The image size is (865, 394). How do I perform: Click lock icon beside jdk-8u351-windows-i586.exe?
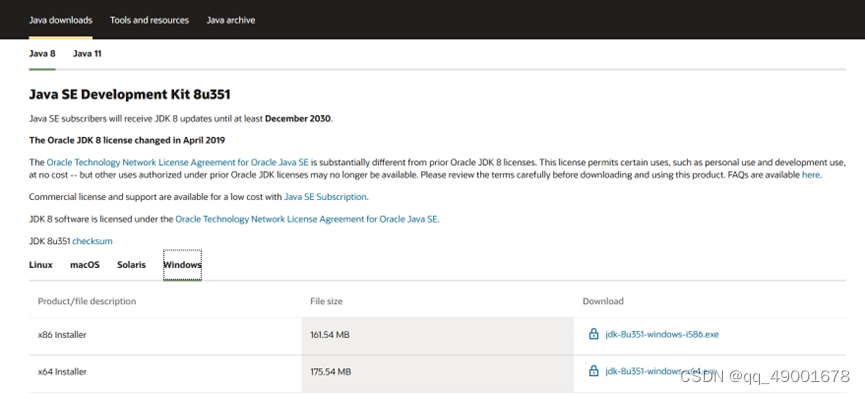tap(594, 334)
